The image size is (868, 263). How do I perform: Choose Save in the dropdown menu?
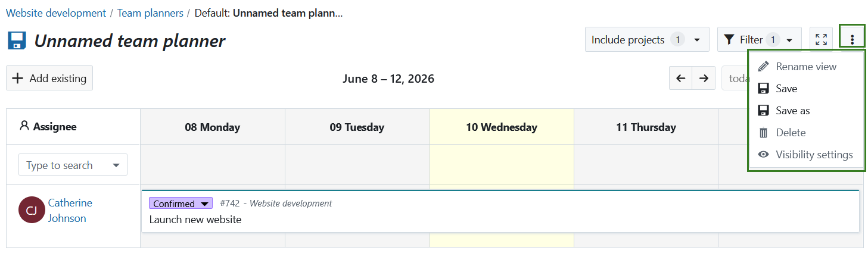click(806, 89)
